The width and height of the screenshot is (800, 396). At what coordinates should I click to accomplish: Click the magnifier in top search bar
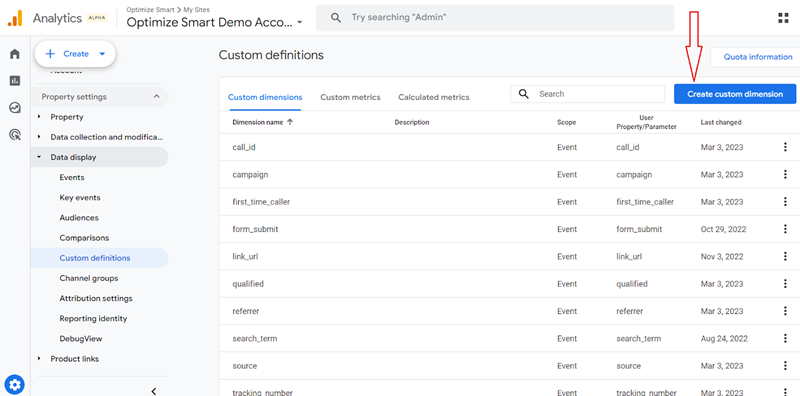[336, 18]
